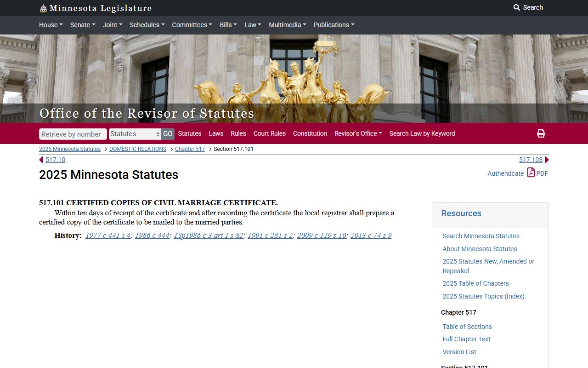Select Rules in the red navigation bar
Screen dimensions: 588x368
point(238,133)
